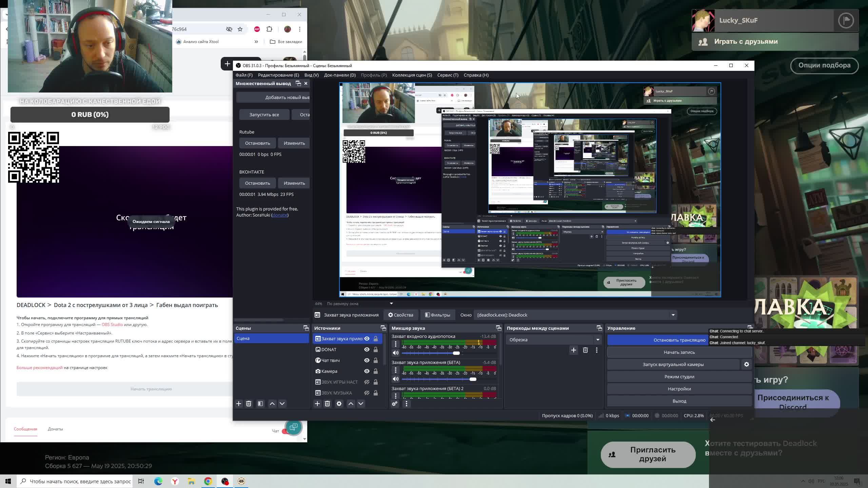
Task: Open options dots for Захват входного аудиопотока
Action: pyautogui.click(x=395, y=344)
